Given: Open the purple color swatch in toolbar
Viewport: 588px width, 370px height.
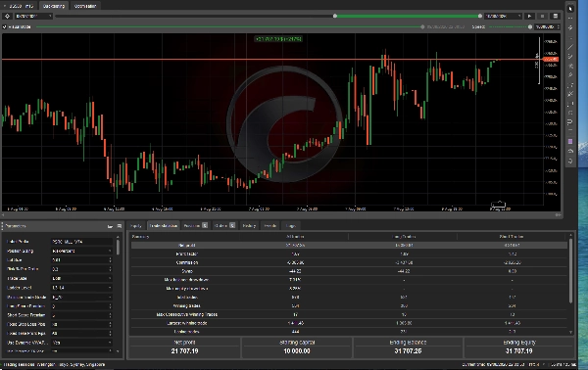Looking at the screenshot, I should [570, 142].
